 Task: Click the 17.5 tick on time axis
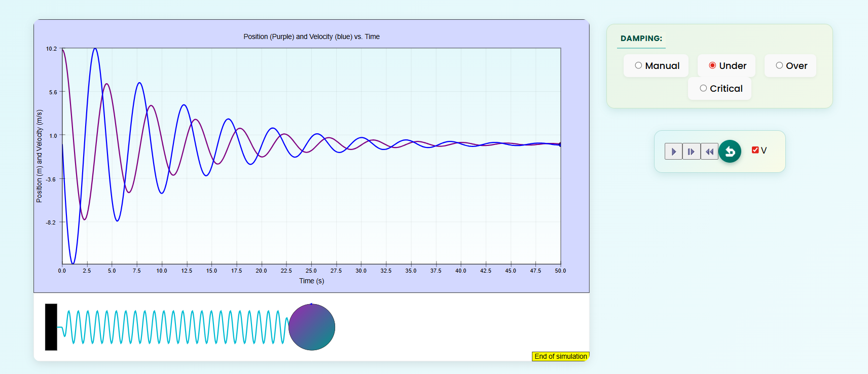tap(236, 271)
